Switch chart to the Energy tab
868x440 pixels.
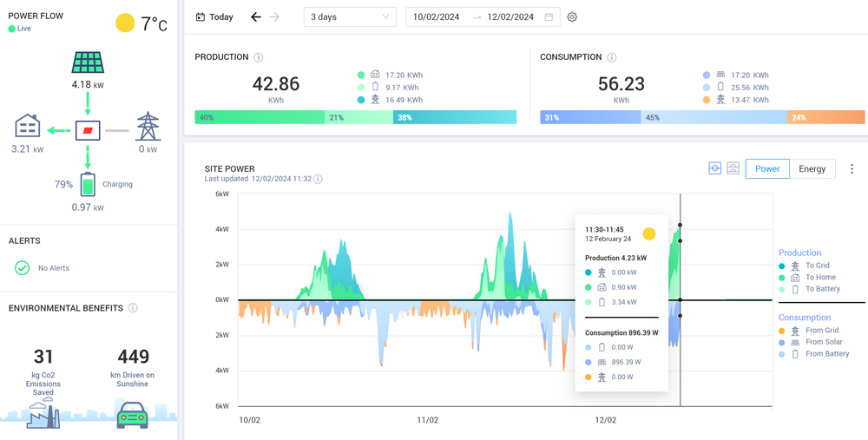[x=812, y=168]
